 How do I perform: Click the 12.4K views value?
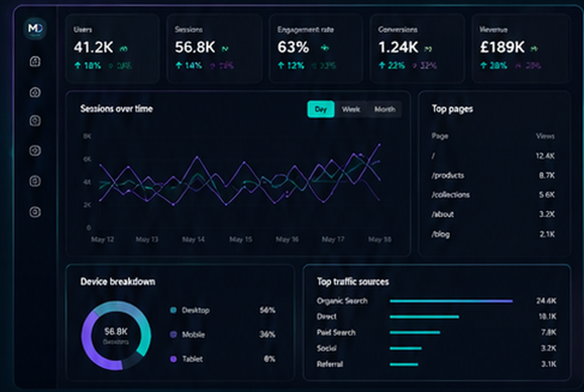pos(545,156)
